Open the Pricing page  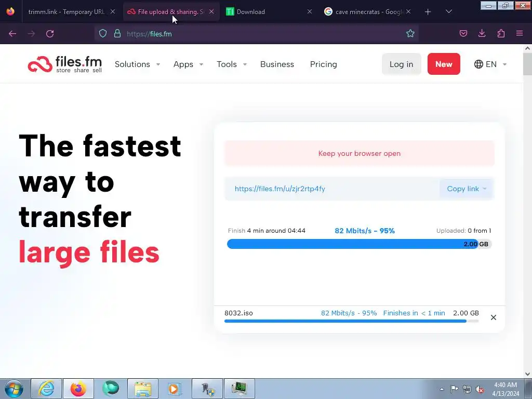(x=323, y=64)
